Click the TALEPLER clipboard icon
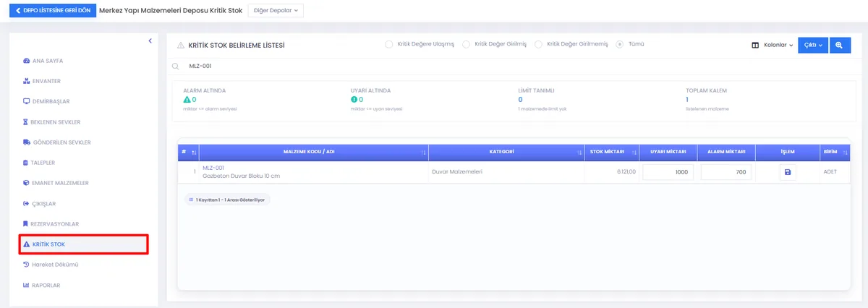The image size is (868, 308). pyautogui.click(x=27, y=163)
